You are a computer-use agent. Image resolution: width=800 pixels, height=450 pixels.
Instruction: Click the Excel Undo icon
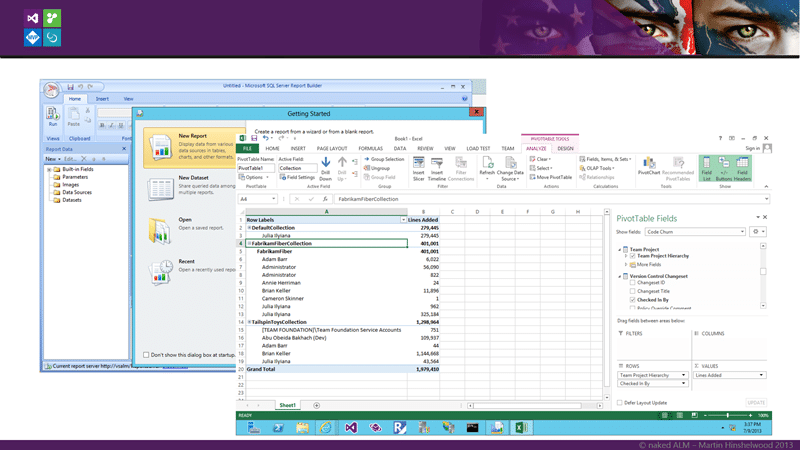pyautogui.click(x=265, y=138)
